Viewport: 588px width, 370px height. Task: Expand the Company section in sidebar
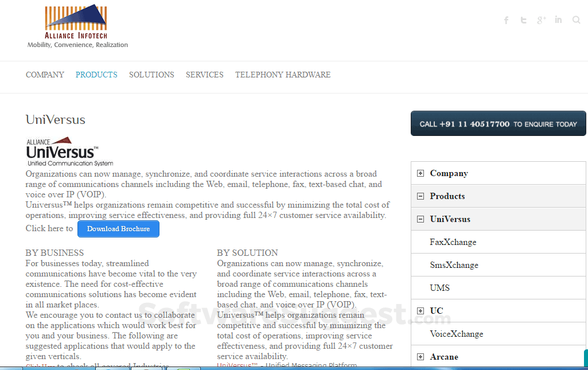coord(420,173)
